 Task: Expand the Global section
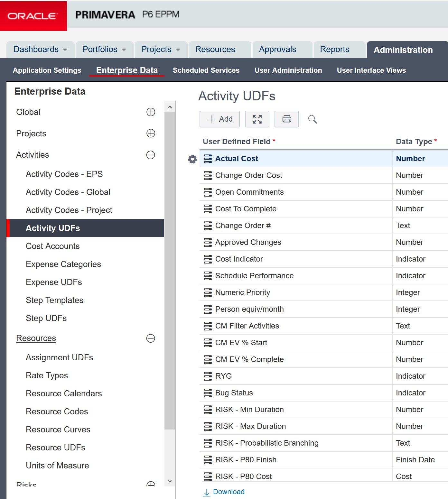click(151, 112)
